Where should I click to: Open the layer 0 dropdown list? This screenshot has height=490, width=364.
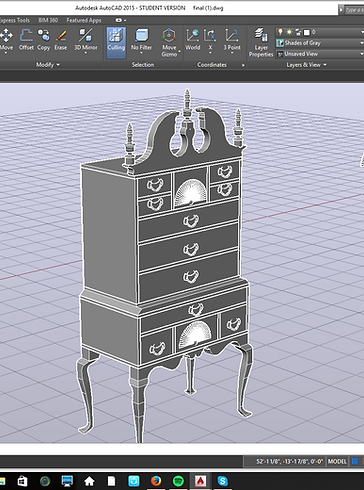click(320, 32)
